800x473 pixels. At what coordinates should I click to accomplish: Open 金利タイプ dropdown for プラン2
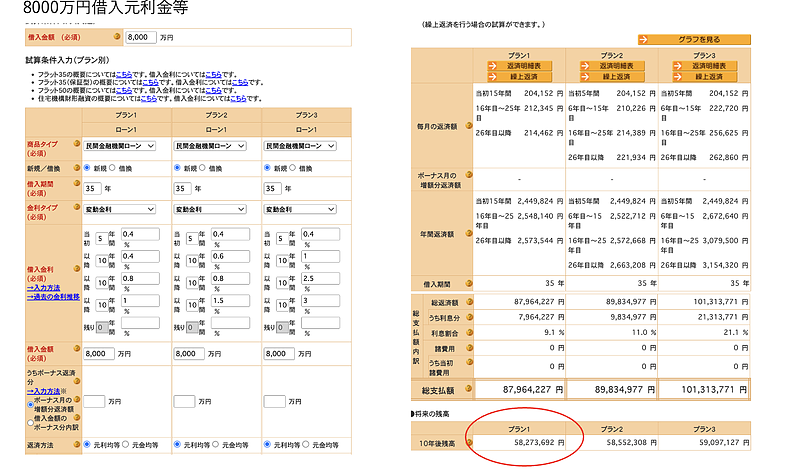pyautogui.click(x=210, y=209)
